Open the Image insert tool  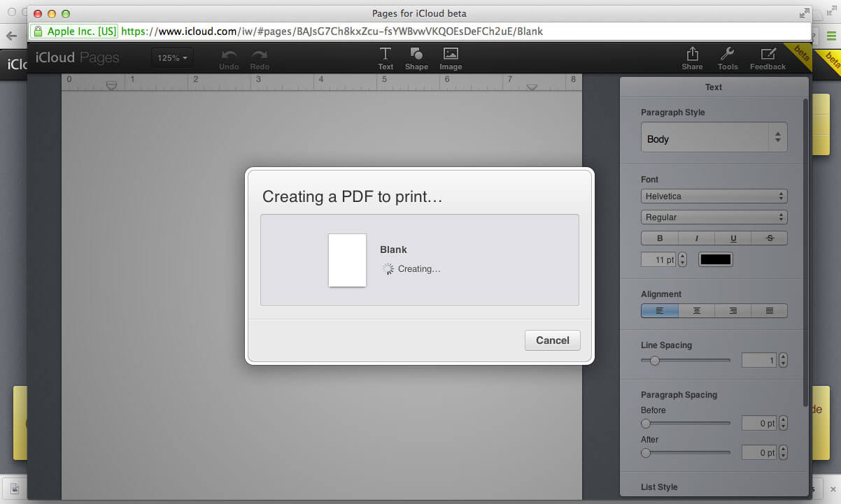(451, 55)
